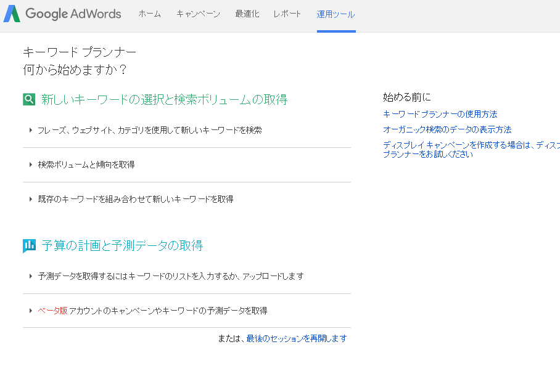Viewport: 560px width, 392px height.
Task: Open the ホーム tab
Action: tap(149, 14)
